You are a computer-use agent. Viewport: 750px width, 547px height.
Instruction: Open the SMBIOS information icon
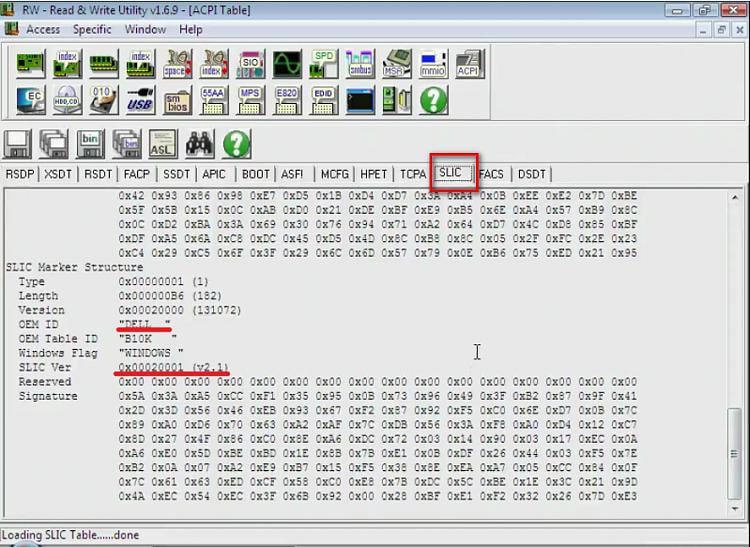pyautogui.click(x=177, y=100)
